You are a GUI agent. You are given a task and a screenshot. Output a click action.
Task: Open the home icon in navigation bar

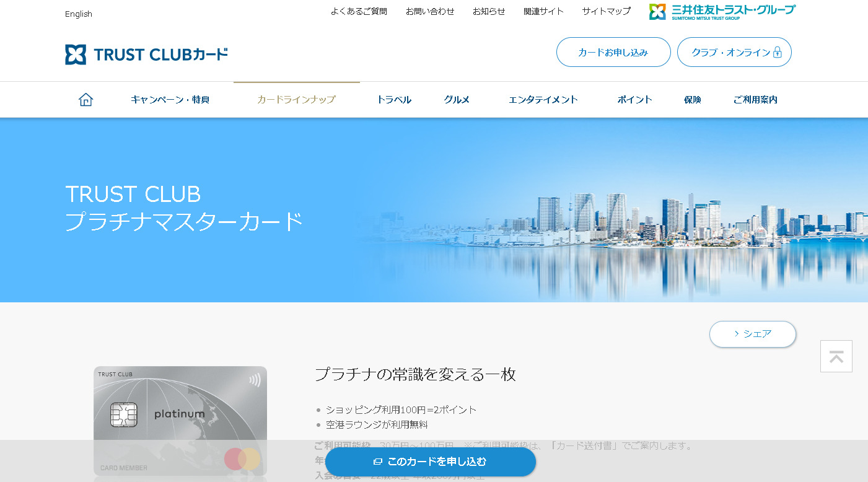(85, 100)
